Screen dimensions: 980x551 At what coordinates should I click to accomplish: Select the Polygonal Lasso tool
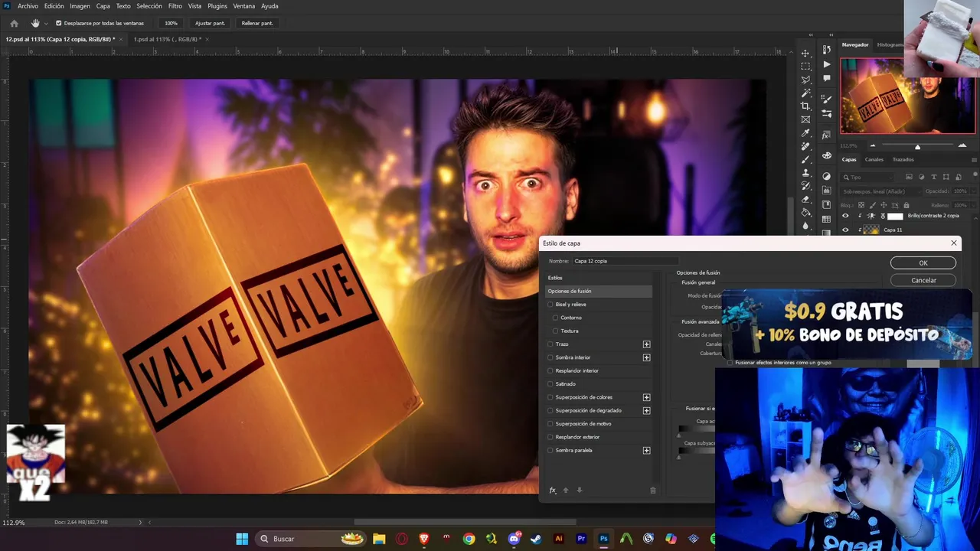[805, 80]
